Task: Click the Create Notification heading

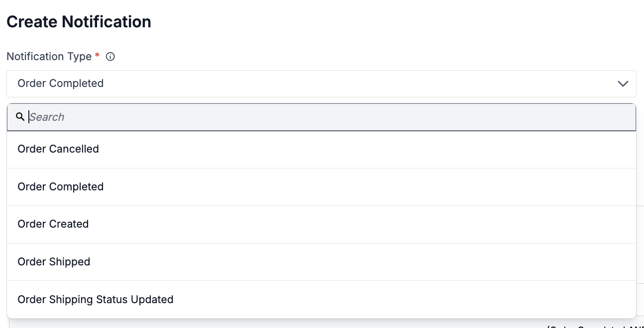Action: [79, 22]
